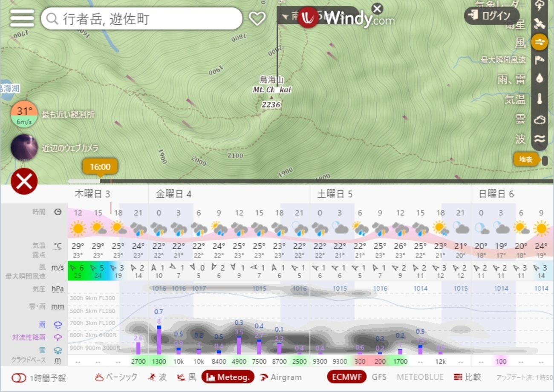Image resolution: width=554 pixels, height=392 pixels.
Task: Click the timeline progress bar
Action: [x=310, y=182]
